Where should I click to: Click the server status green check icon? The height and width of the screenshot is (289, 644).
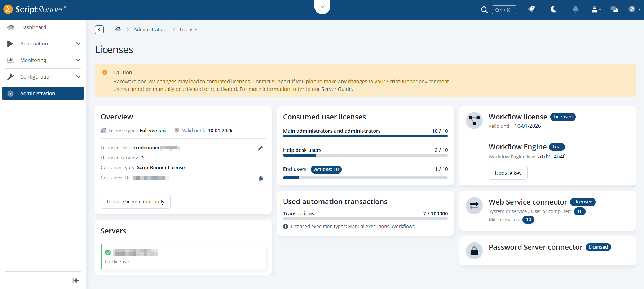(108, 253)
